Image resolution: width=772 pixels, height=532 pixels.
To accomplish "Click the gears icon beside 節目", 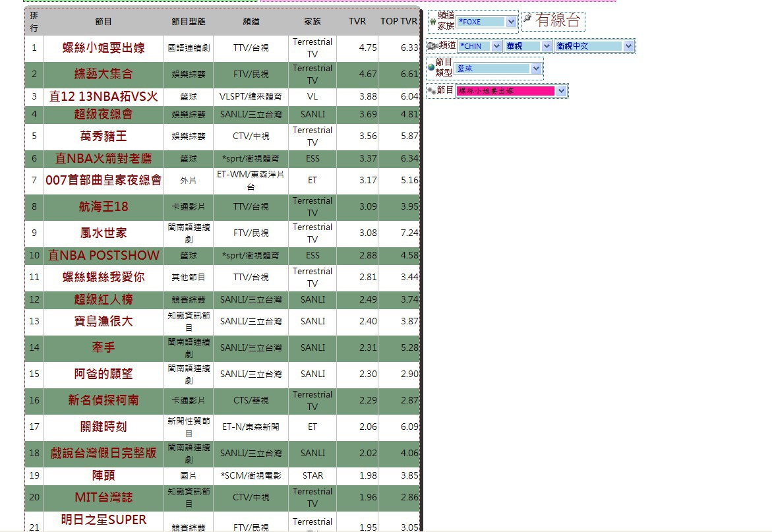I will click(431, 90).
